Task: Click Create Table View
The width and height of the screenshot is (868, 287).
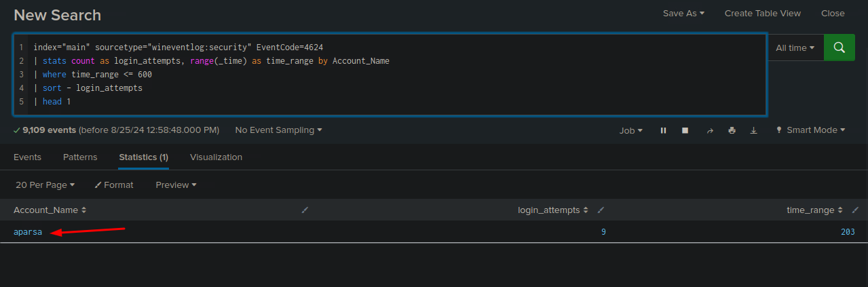Action: (x=762, y=14)
